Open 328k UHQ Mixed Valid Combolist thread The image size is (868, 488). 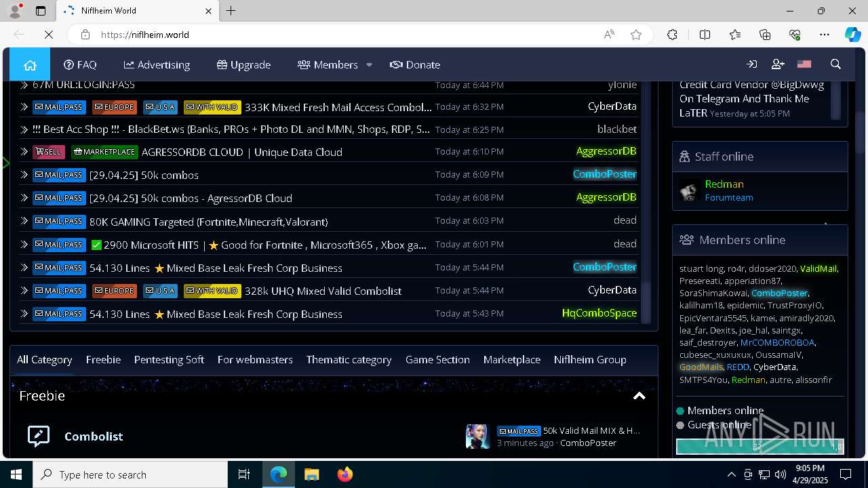click(x=323, y=291)
